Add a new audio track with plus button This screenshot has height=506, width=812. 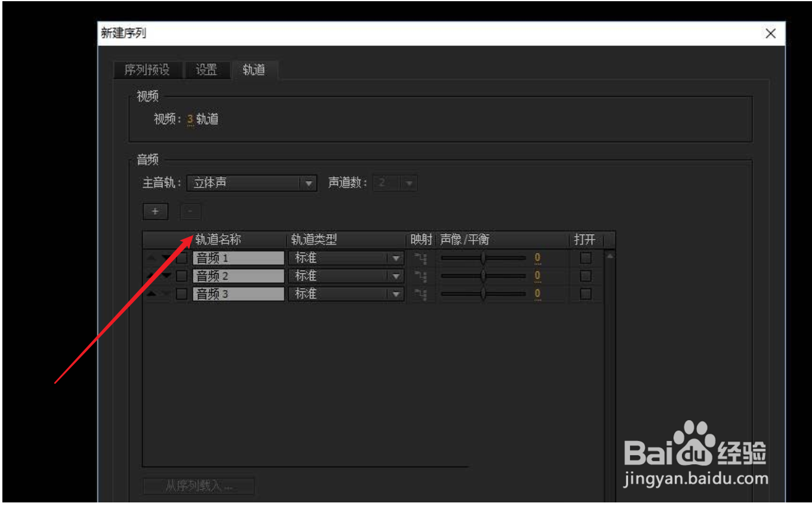click(155, 211)
